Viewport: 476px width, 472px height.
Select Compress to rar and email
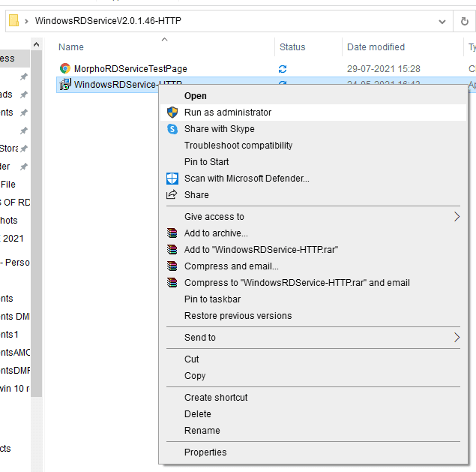point(313,283)
